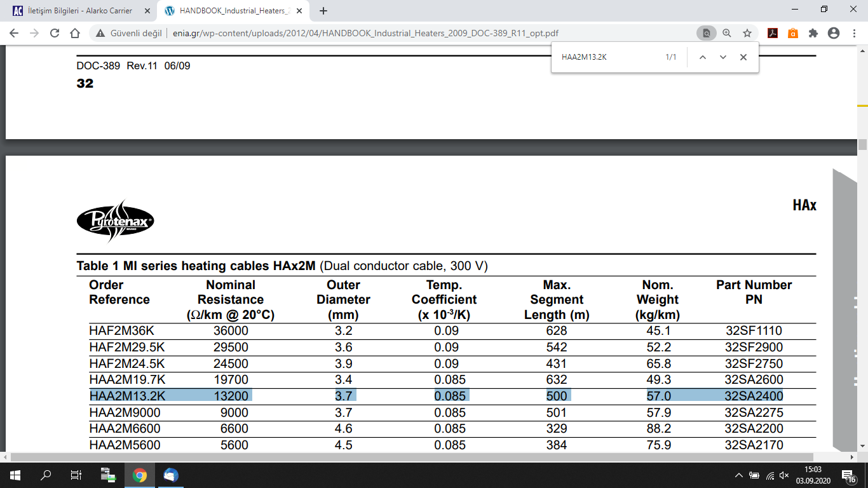Open the browser home page
The height and width of the screenshot is (488, 868).
pos(75,34)
